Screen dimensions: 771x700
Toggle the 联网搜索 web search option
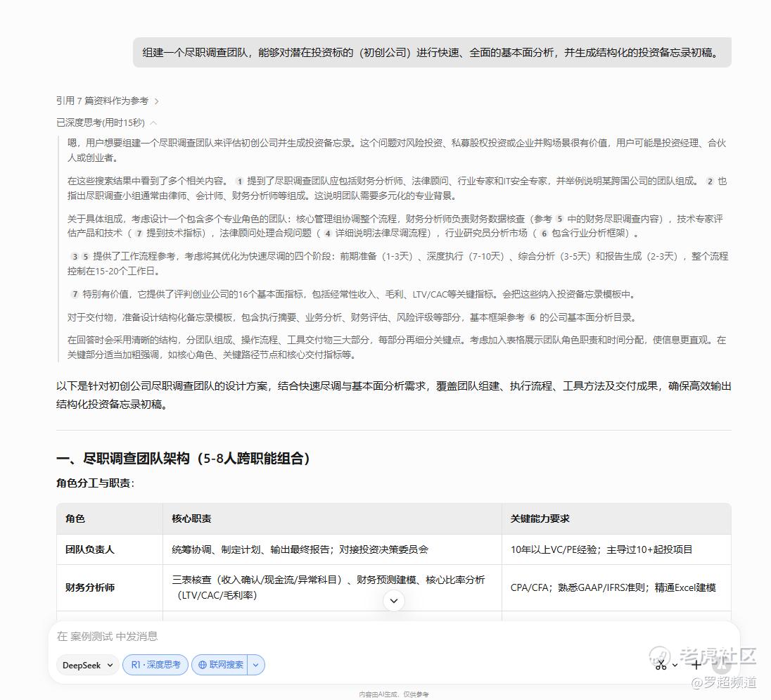pos(219,665)
